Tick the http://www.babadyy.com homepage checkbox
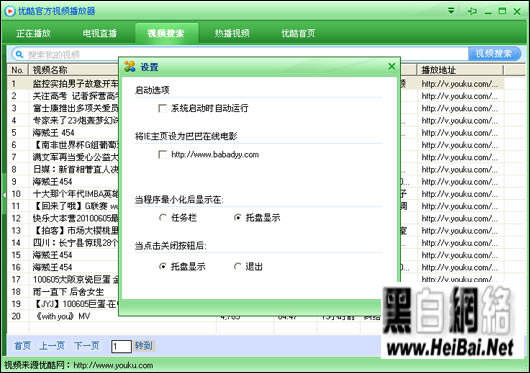The width and height of the screenshot is (530, 373). [163, 154]
